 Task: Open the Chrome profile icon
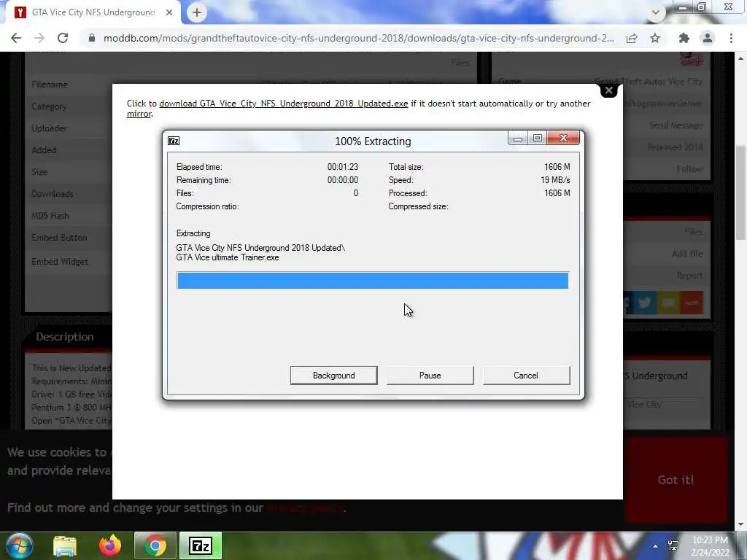(x=708, y=38)
